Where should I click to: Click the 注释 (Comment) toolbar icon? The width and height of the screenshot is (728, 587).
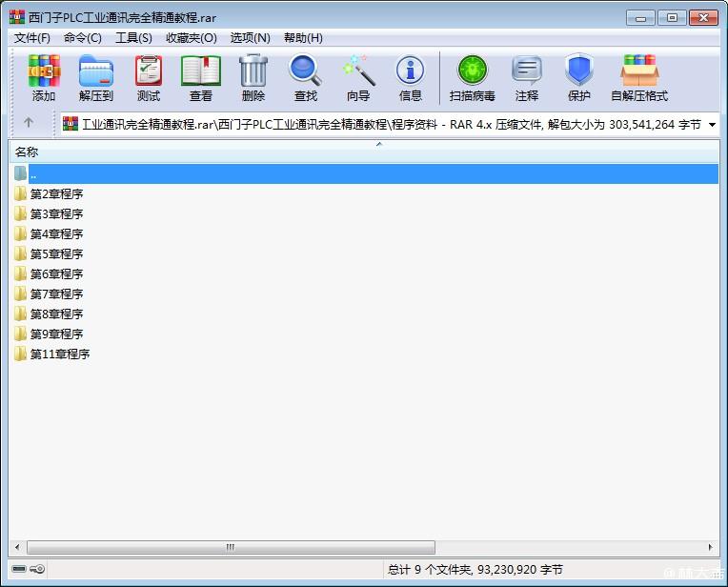[527, 78]
